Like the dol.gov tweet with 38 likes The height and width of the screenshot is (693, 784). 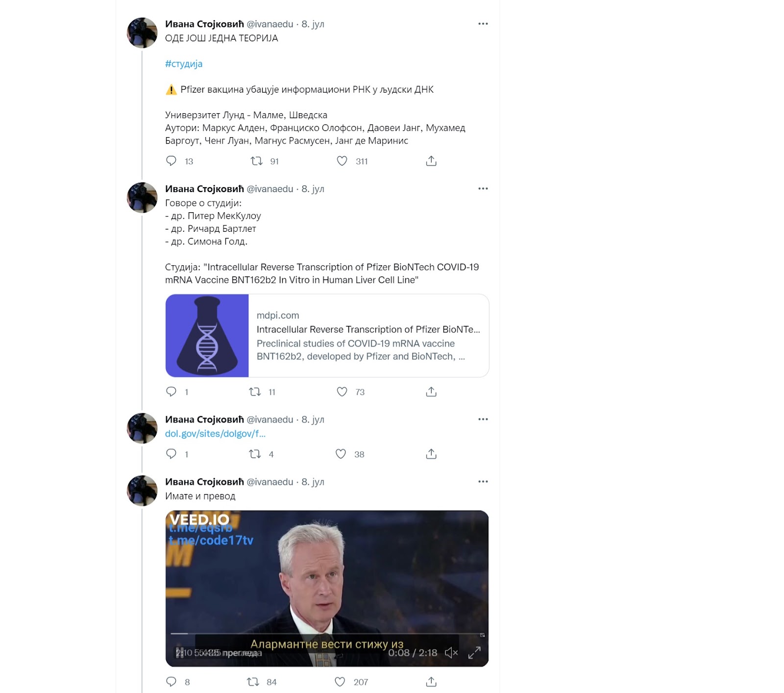tap(341, 454)
